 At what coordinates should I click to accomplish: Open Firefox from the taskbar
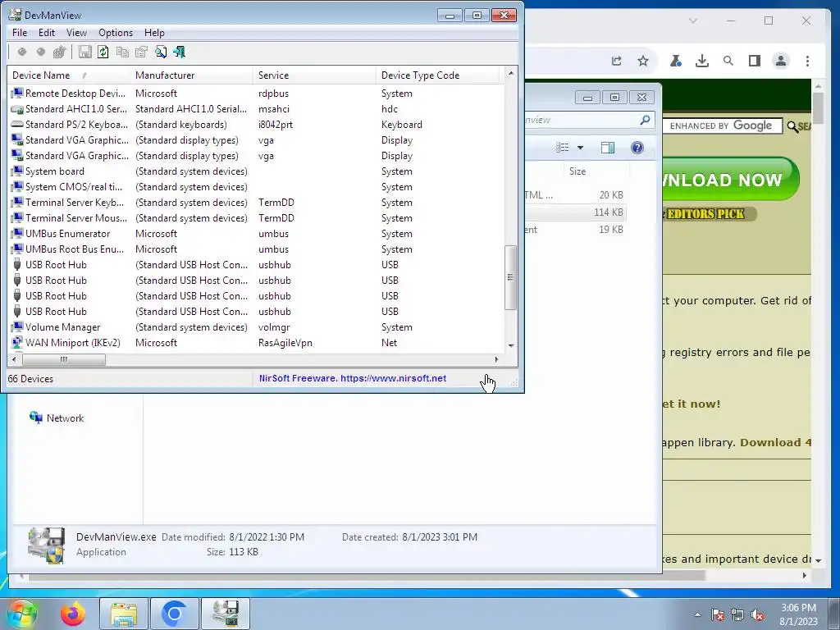click(72, 614)
